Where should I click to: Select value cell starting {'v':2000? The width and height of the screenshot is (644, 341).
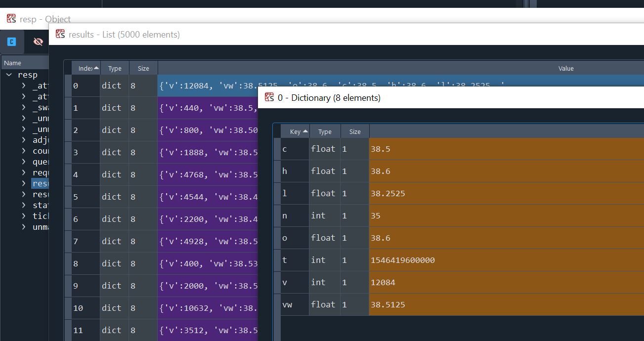(x=208, y=286)
